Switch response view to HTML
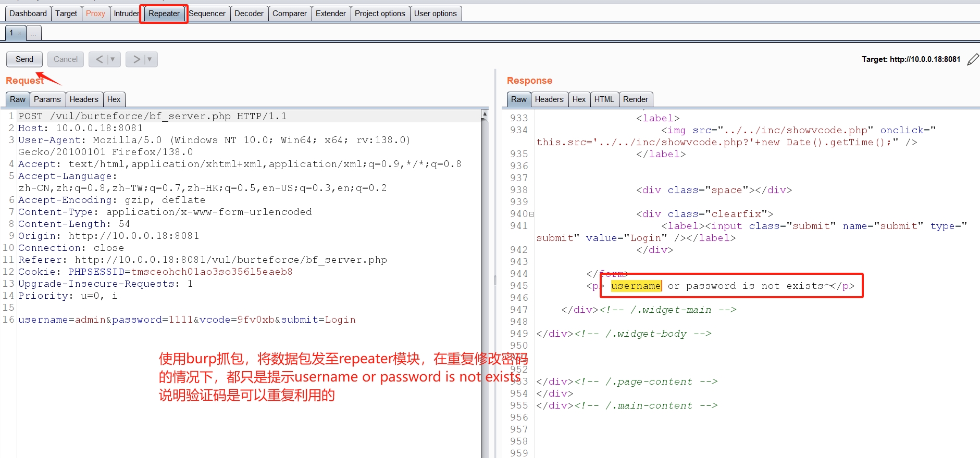Image resolution: width=980 pixels, height=458 pixels. pos(604,99)
